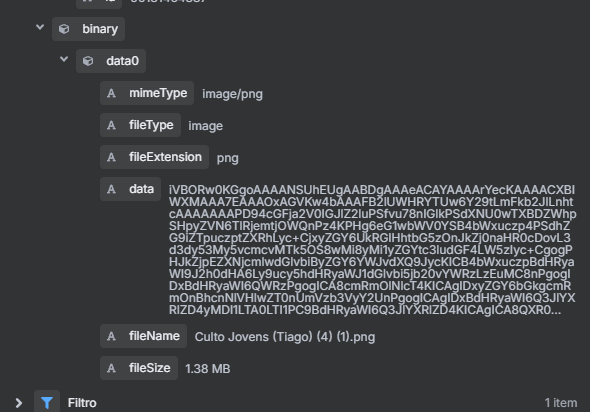Click the 1.38 MB fileSize value
Viewport: 590px width, 412px height.
pyautogui.click(x=207, y=369)
